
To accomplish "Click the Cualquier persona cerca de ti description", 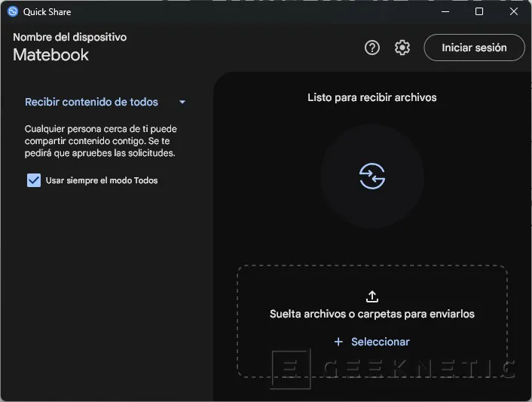I will pyautogui.click(x=101, y=141).
